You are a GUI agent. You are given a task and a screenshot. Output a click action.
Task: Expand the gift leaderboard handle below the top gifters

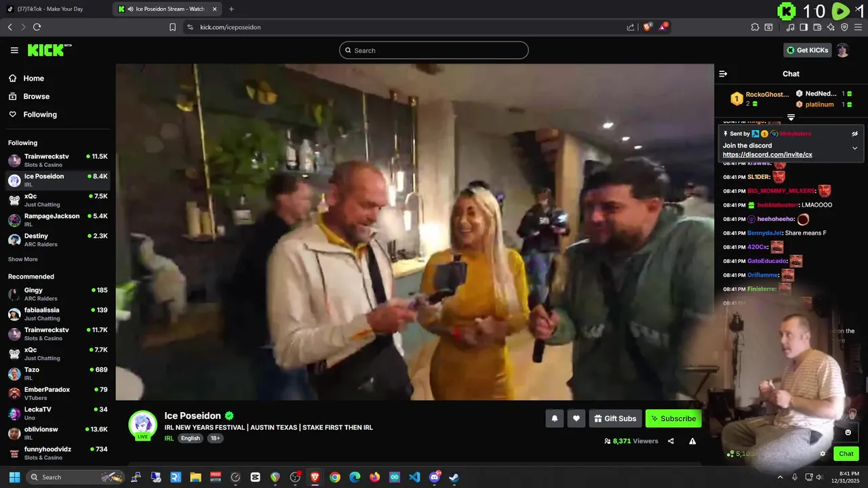(791, 117)
